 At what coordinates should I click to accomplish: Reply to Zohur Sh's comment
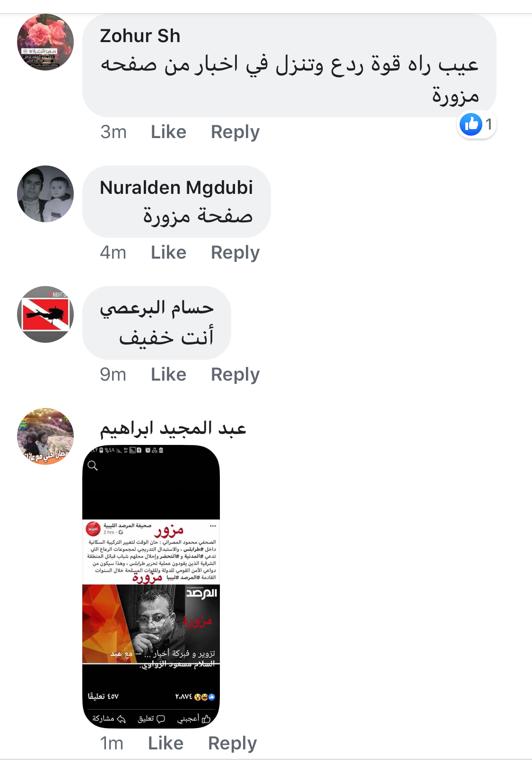235,132
